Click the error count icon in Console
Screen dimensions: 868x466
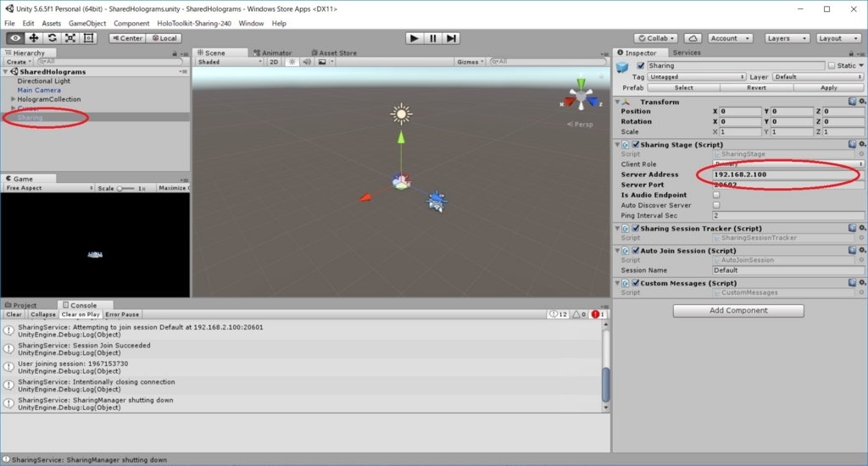coord(598,314)
